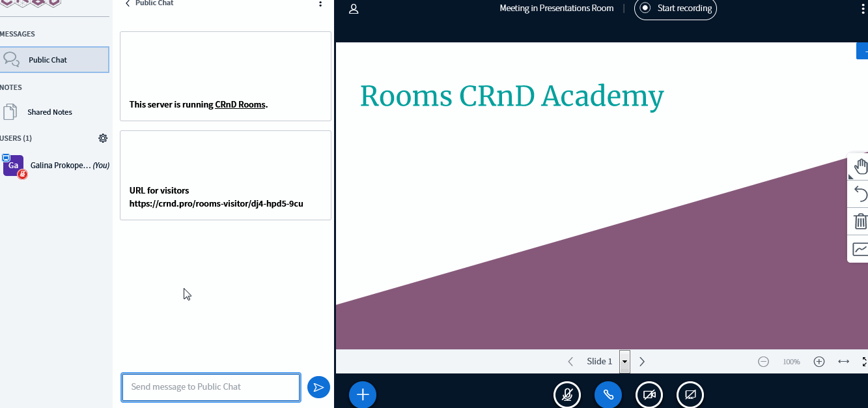Screen dimensions: 868x408
Task: Toggle the user list icon
Action: [x=354, y=8]
